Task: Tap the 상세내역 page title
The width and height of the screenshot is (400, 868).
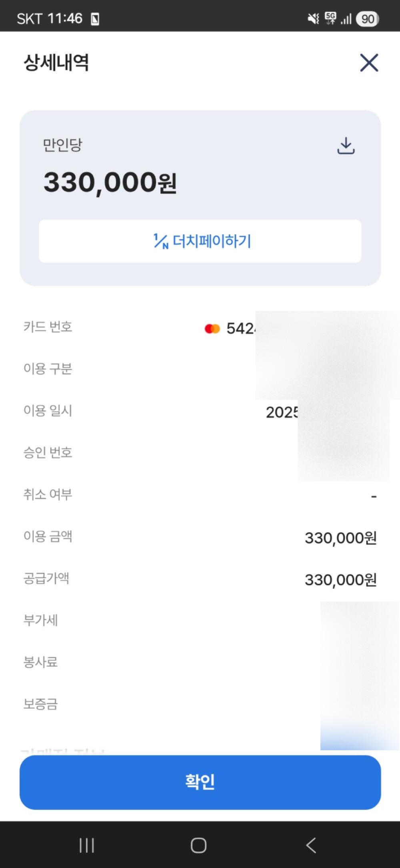Action: [x=56, y=62]
